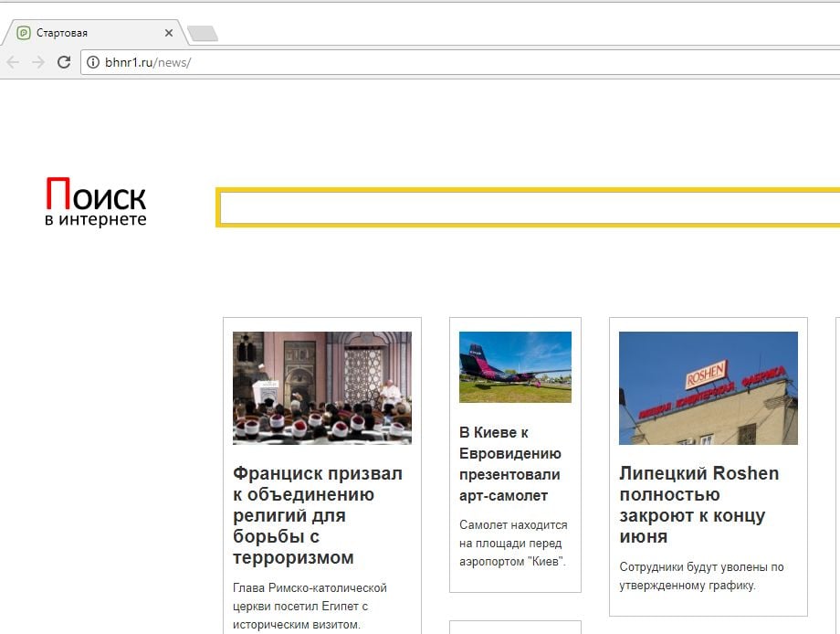Screen dimensions: 840x634
Task: Open a new tab with the tab button
Action: [x=203, y=33]
